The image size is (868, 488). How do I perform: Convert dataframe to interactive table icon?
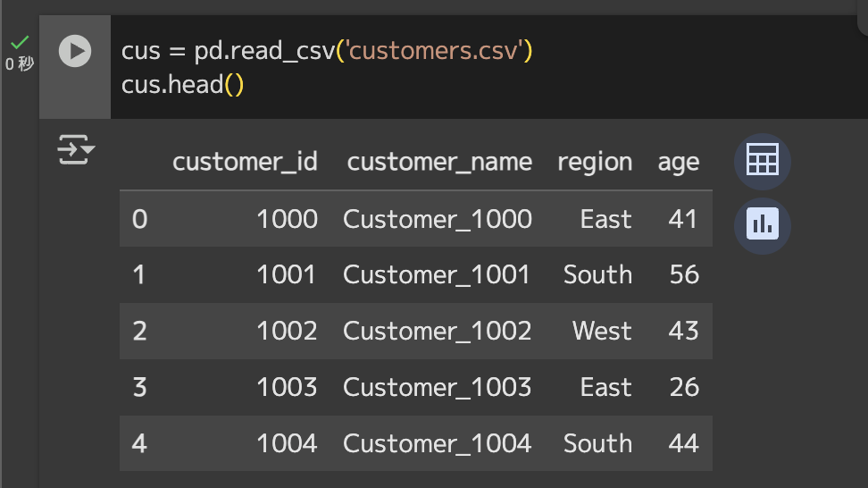point(763,161)
